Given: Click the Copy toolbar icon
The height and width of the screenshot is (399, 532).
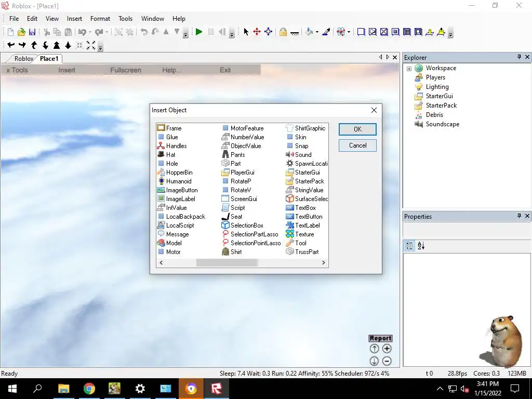Looking at the screenshot, I should (x=57, y=32).
